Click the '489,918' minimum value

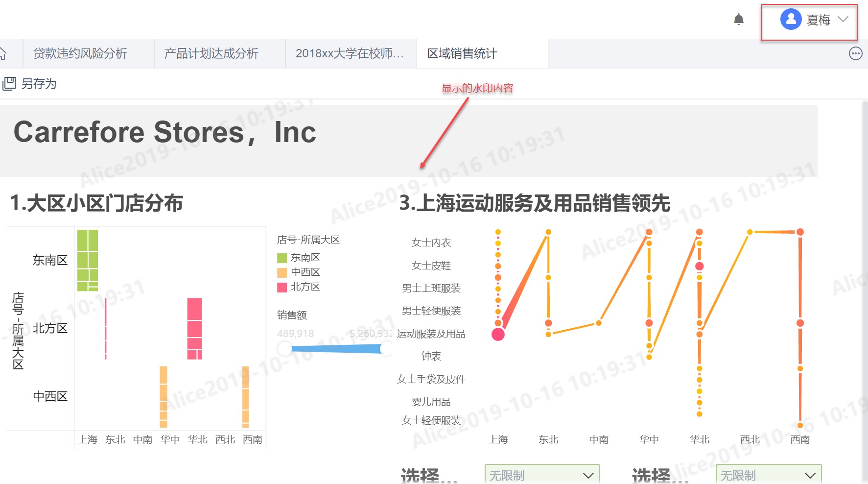tap(295, 334)
